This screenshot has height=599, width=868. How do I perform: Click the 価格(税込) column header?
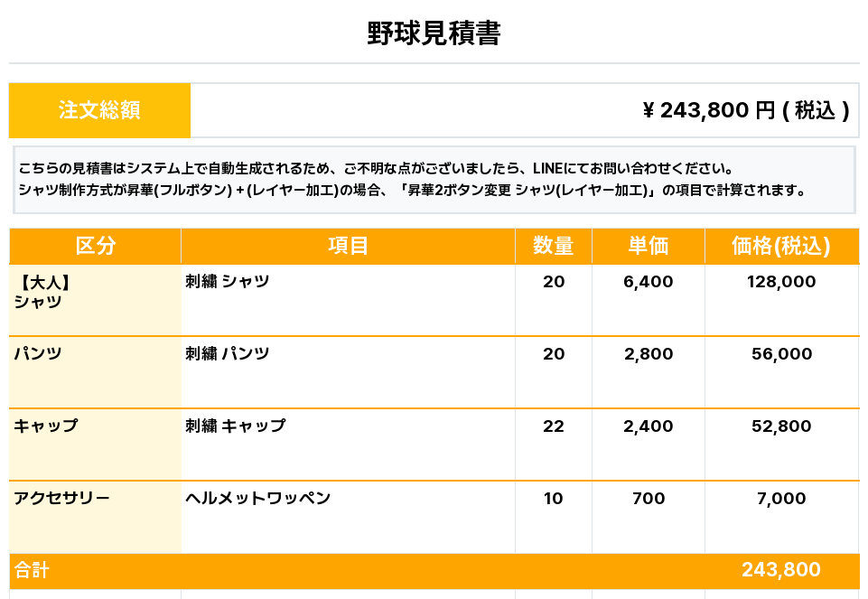[781, 246]
